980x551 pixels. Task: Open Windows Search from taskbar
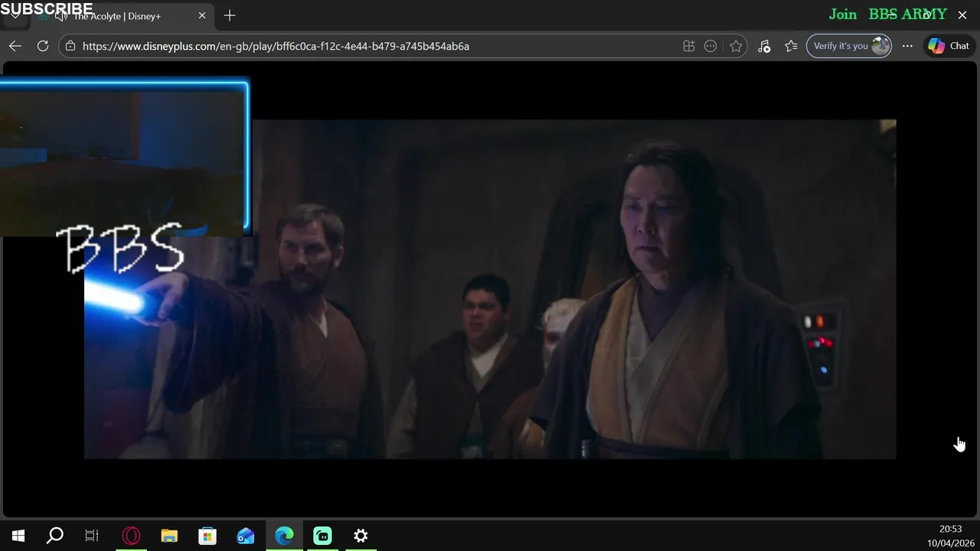pos(55,536)
